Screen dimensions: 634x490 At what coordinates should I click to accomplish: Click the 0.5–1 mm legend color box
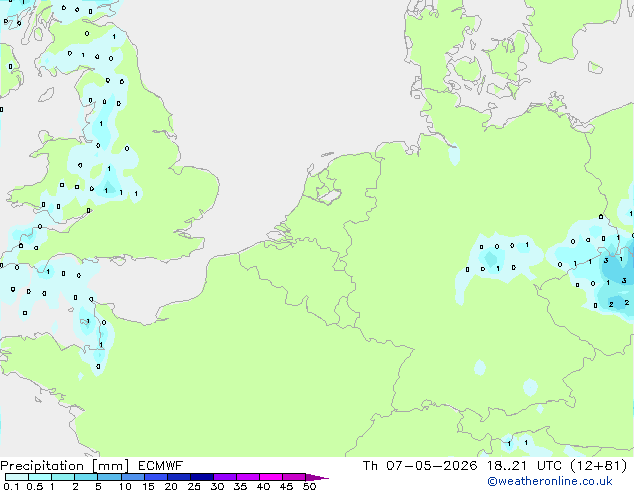pyautogui.click(x=40, y=477)
